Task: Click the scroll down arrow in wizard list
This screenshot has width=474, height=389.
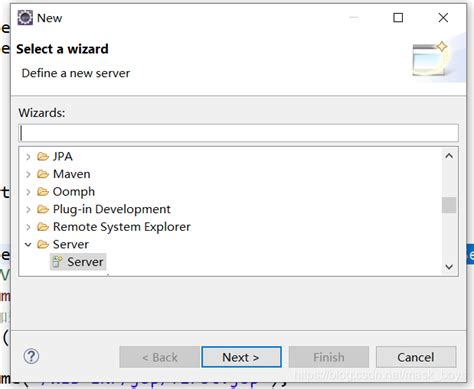Action: pos(449,267)
